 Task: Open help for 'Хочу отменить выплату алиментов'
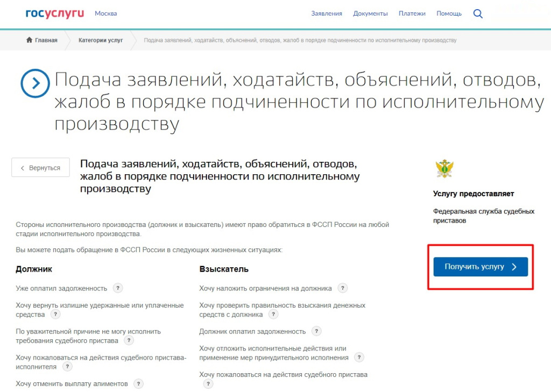coord(138,384)
